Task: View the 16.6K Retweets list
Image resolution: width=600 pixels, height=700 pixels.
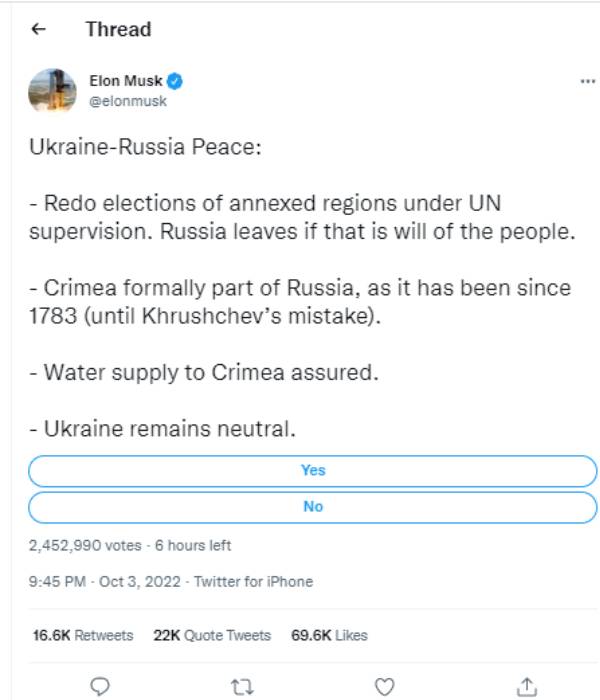Action: click(x=83, y=635)
